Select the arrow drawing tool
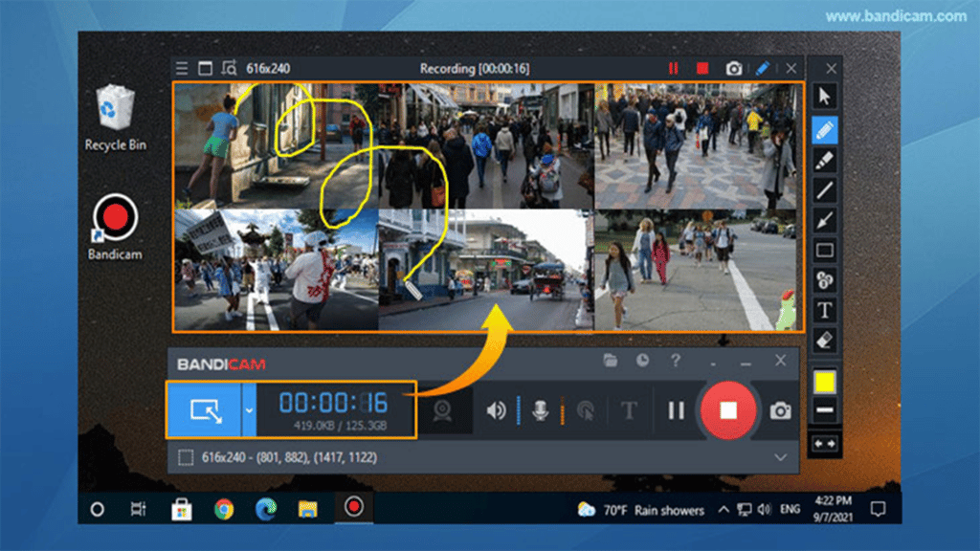Image resolution: width=980 pixels, height=551 pixels. (824, 221)
